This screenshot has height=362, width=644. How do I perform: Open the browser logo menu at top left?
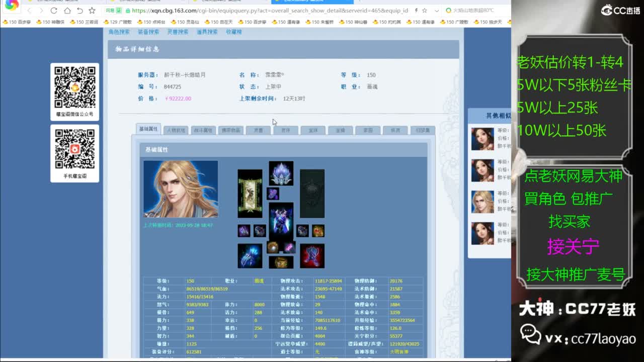(x=11, y=5)
